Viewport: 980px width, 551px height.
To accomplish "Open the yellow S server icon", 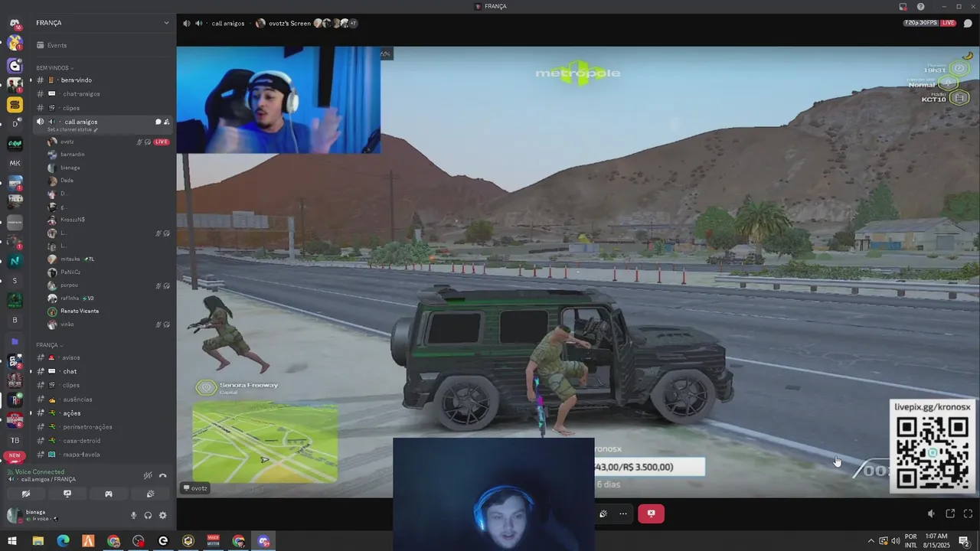I will pyautogui.click(x=15, y=105).
